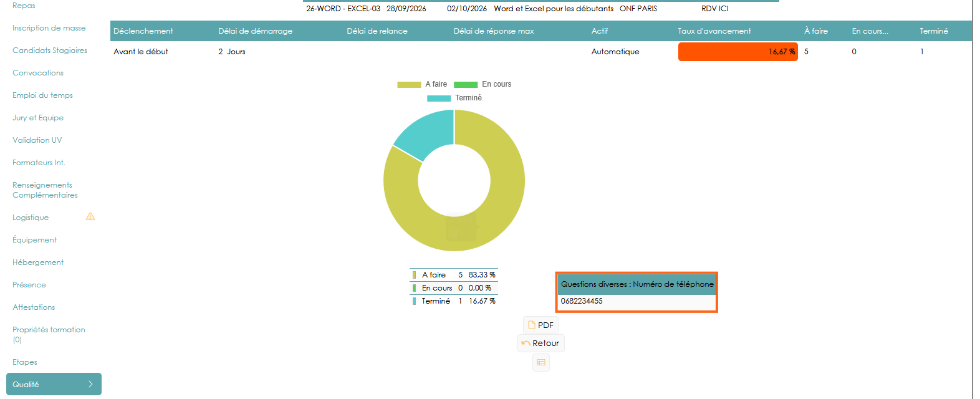
Task: Click the Déclenchement column header
Action: (x=143, y=31)
